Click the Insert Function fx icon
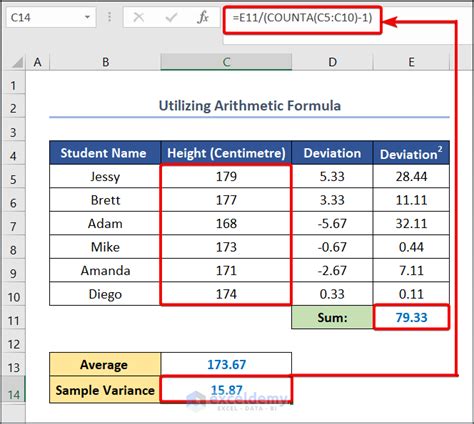Image resolution: width=474 pixels, height=424 pixels. pos(202,17)
